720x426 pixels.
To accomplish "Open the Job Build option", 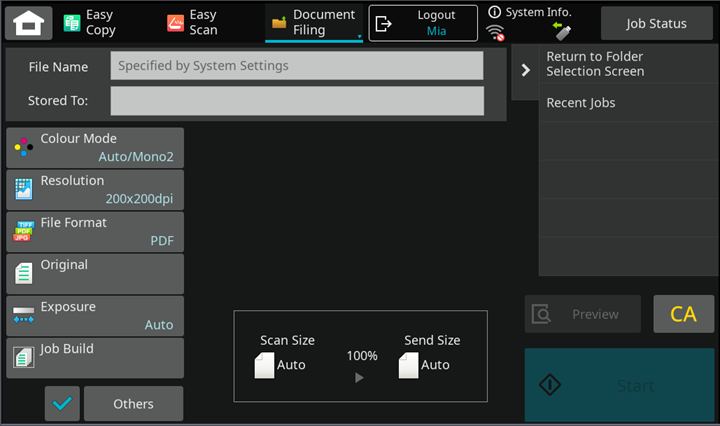I will [95, 357].
